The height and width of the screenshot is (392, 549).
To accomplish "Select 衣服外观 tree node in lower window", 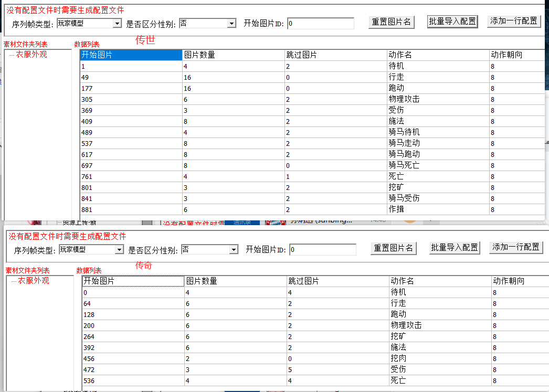I will (x=34, y=280).
